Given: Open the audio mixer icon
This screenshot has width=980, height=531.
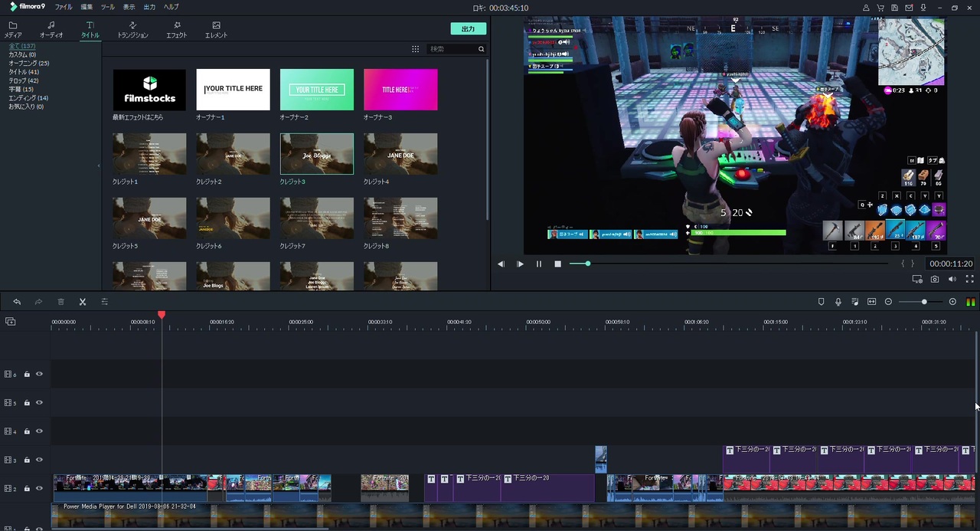Looking at the screenshot, I should [x=855, y=302].
